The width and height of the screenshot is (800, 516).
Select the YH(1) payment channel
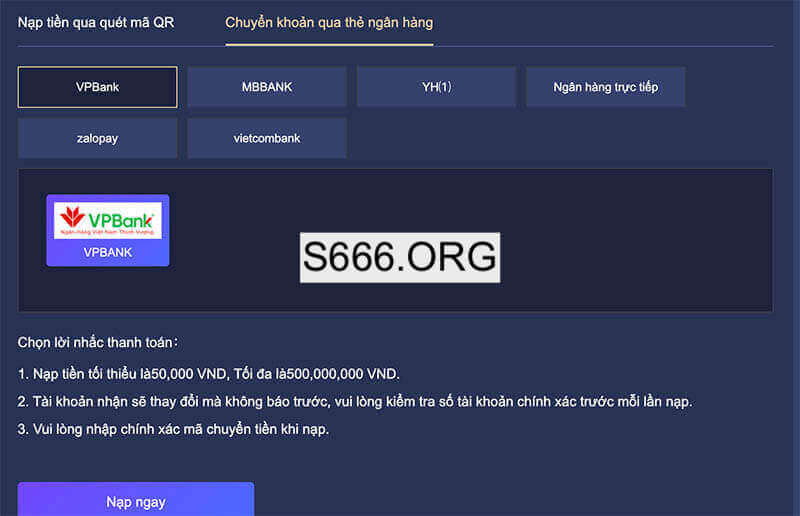point(436,87)
